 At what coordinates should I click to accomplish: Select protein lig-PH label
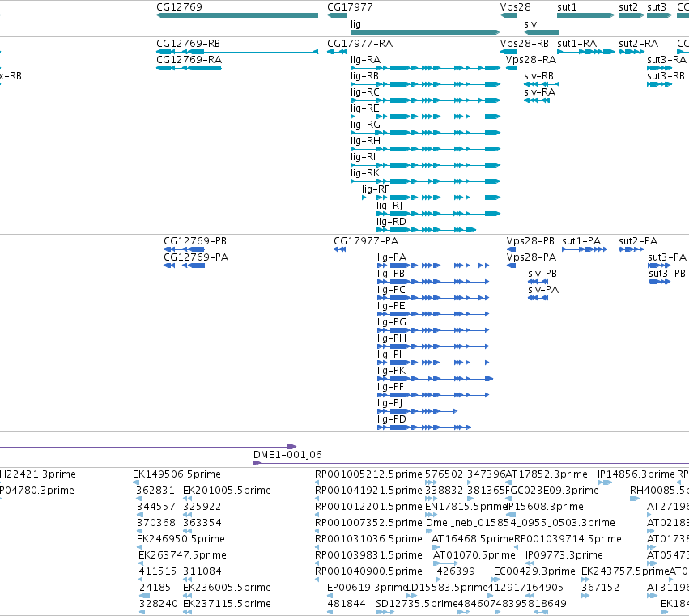(392, 338)
